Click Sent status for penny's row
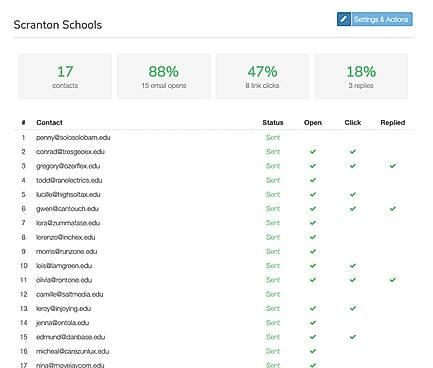The height and width of the screenshot is (368, 433). (273, 138)
